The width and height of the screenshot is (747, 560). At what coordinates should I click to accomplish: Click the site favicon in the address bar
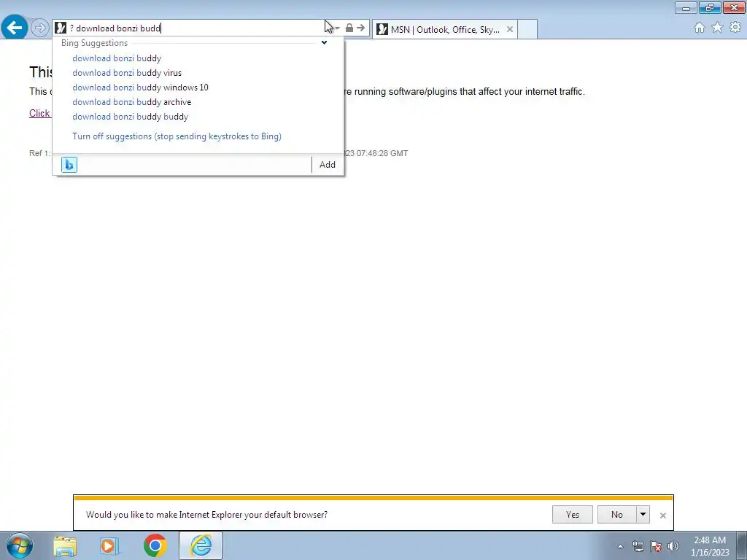[61, 28]
